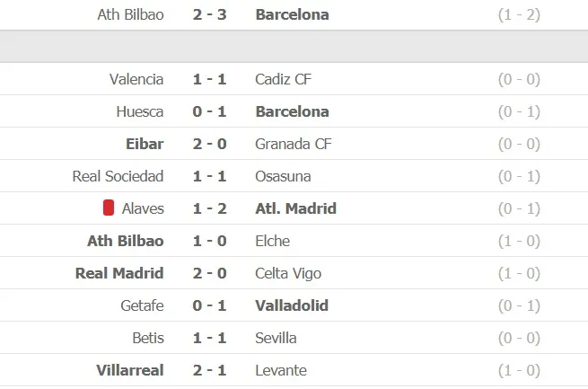Screen dimensions: 588x389
Task: Select Elche team link
Action: 273,241
